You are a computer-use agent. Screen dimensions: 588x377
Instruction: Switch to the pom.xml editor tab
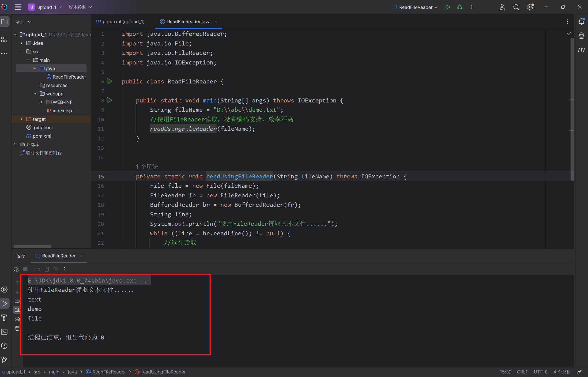click(x=120, y=22)
